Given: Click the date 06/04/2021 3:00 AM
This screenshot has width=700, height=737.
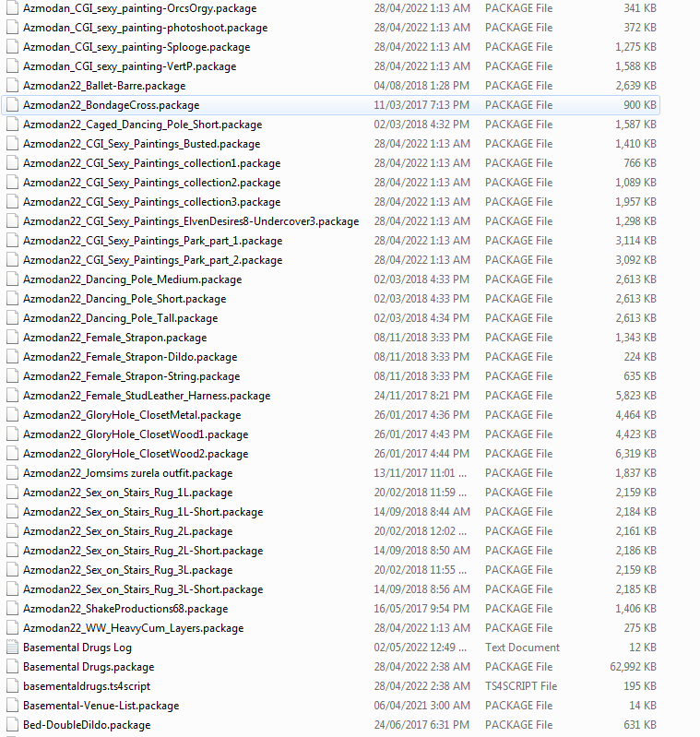Looking at the screenshot, I should (x=421, y=705).
